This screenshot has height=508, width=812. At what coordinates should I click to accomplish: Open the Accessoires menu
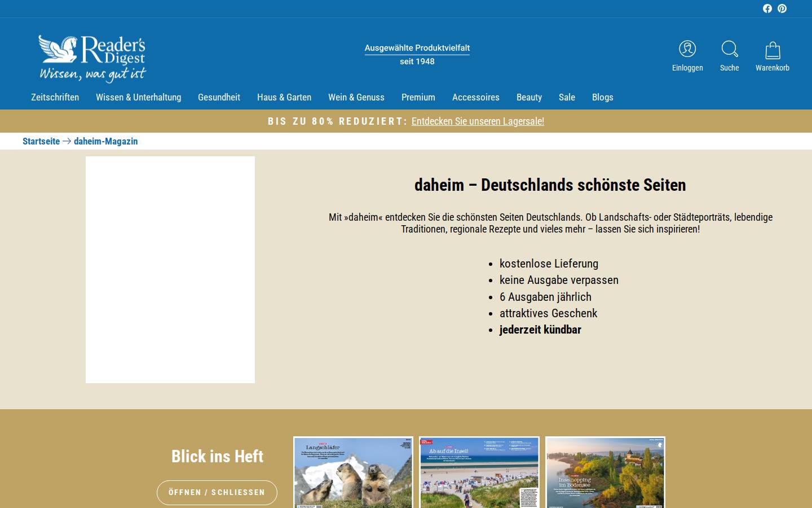click(476, 97)
